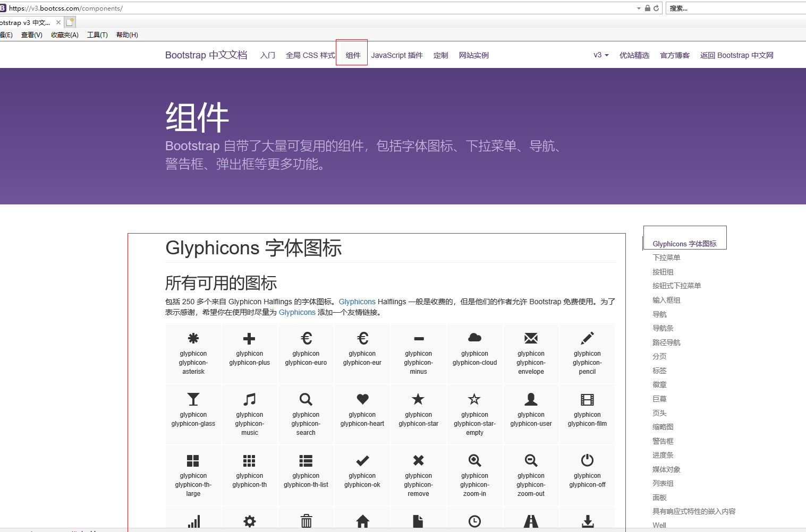The width and height of the screenshot is (806, 532).
Task: Open the 帮助(H) browser menu
Action: point(127,35)
